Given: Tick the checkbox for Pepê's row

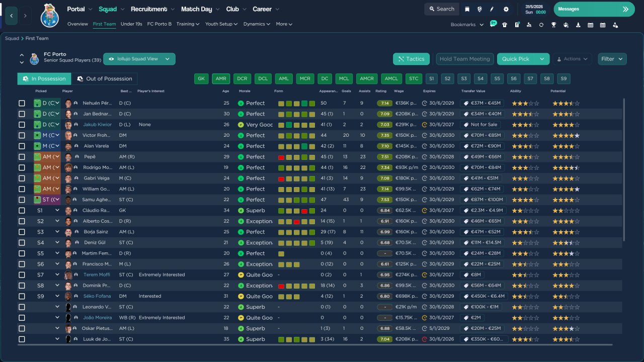Looking at the screenshot, I should [22, 157].
